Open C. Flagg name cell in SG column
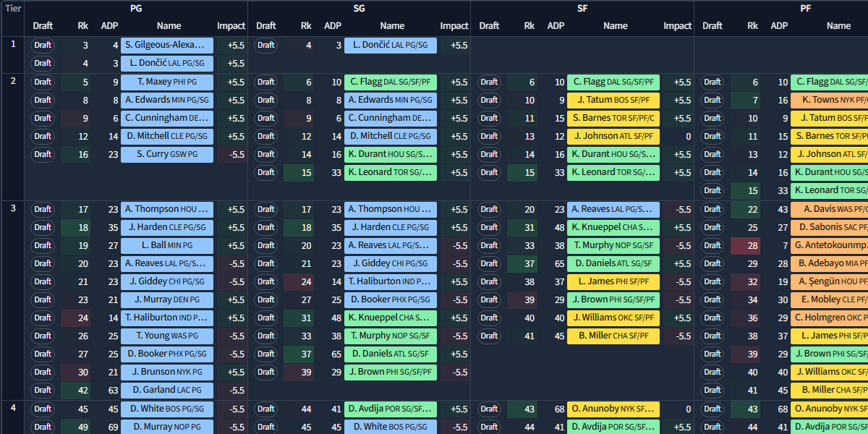 391,82
